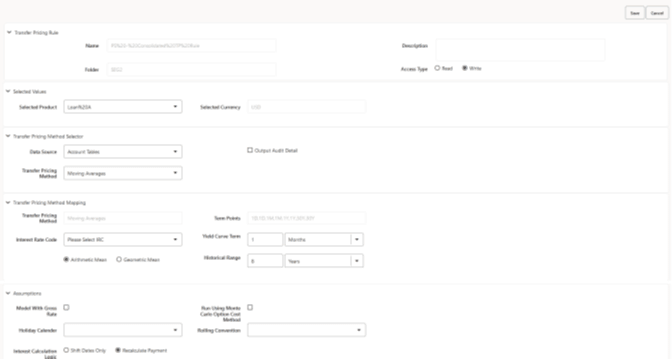This screenshot has height=360, width=672.
Task: Toggle Output Audit Detail checkbox
Action: [x=250, y=150]
